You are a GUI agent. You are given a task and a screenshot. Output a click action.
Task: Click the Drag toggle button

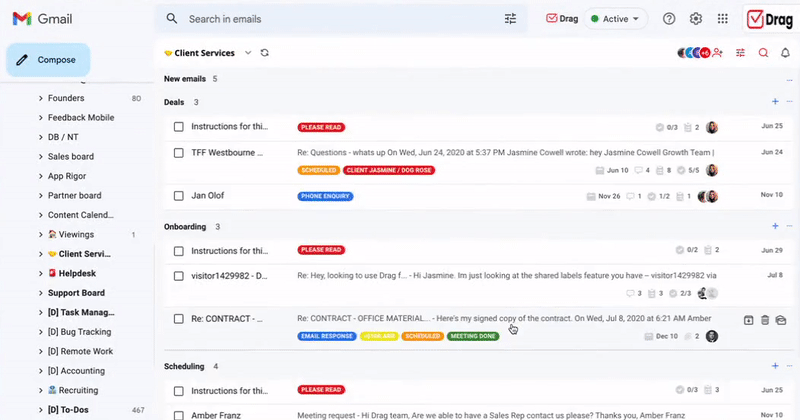click(x=562, y=19)
